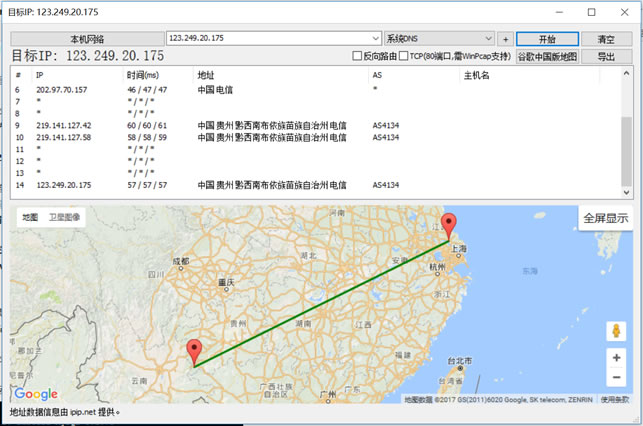Image resolution: width=643 pixels, height=426 pixels.
Task: Click the Google logo on map
Action: pyautogui.click(x=36, y=394)
